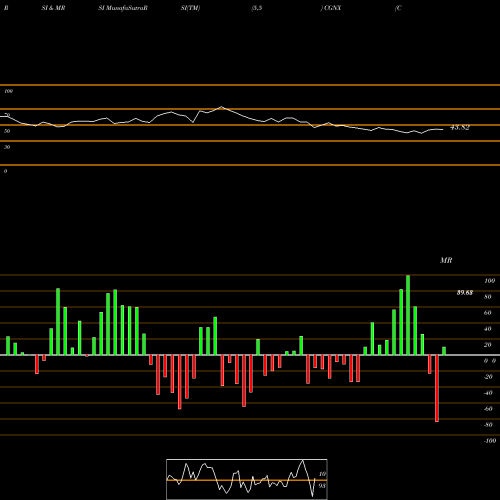Click the RSI current value 43.82 label

click(460, 127)
